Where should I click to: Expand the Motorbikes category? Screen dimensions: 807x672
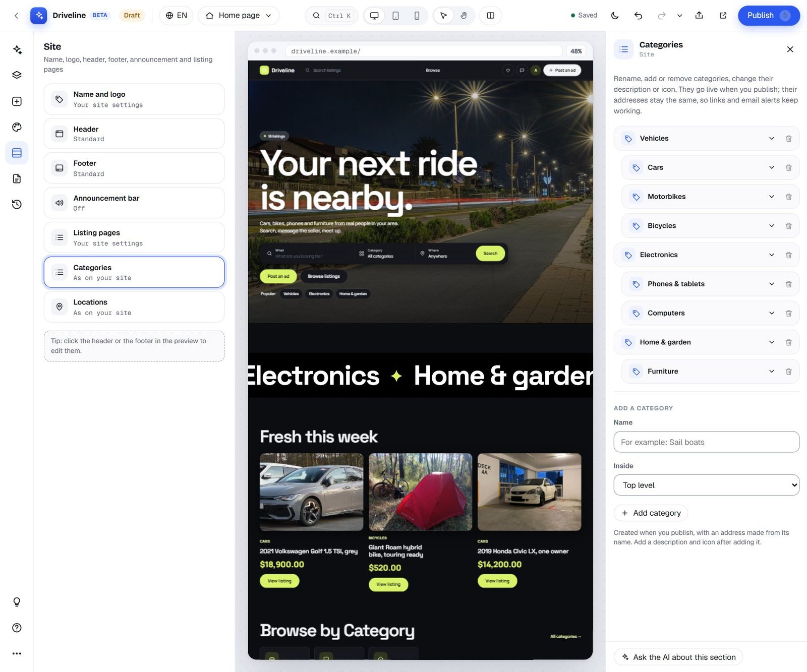pyautogui.click(x=771, y=197)
